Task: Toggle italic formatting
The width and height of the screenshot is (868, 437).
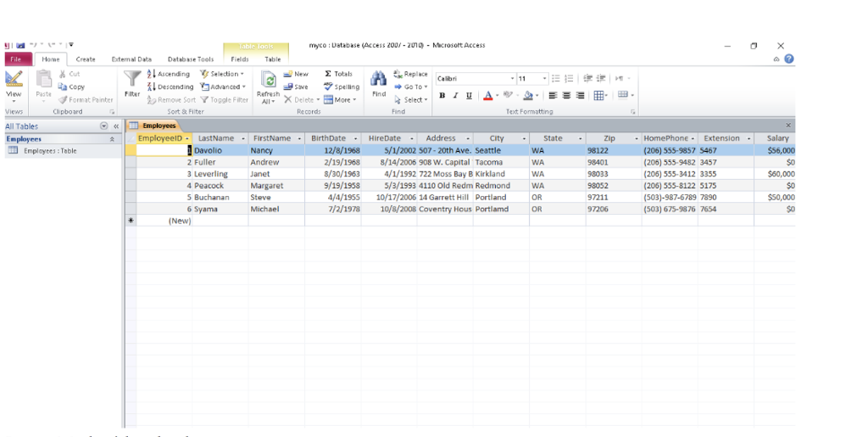Action: [x=455, y=96]
